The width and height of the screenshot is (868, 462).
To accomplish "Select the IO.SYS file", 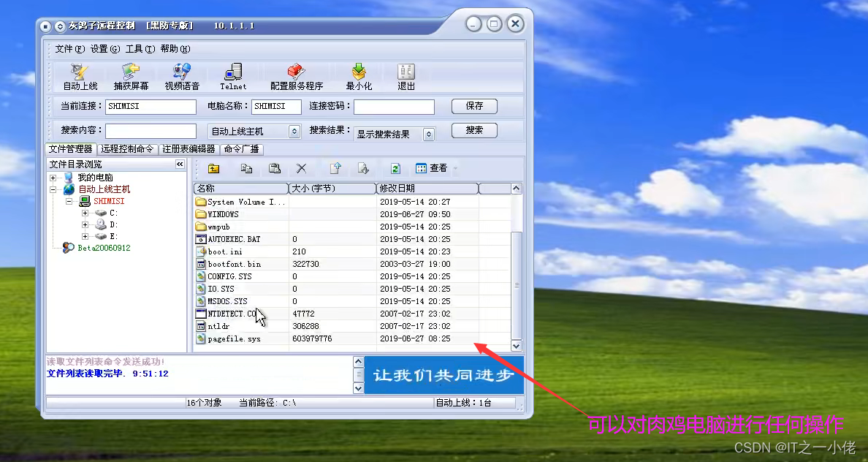I will coord(216,289).
